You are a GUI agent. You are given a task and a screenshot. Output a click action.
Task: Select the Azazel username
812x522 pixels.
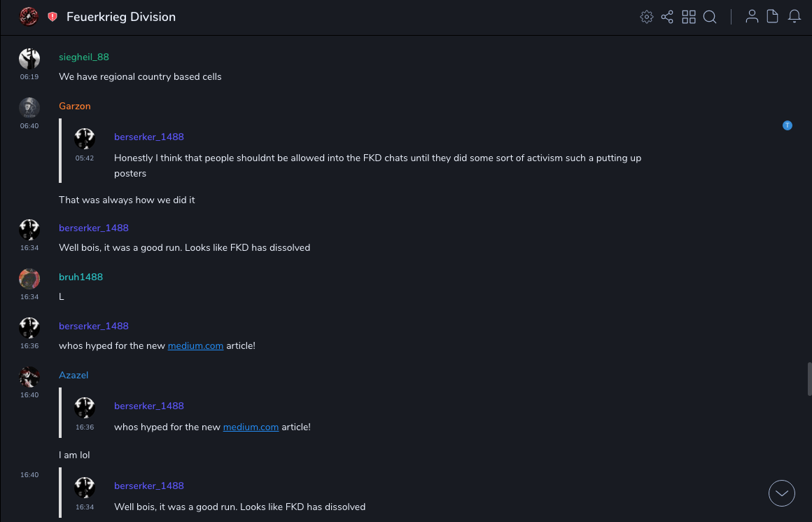[73, 376]
